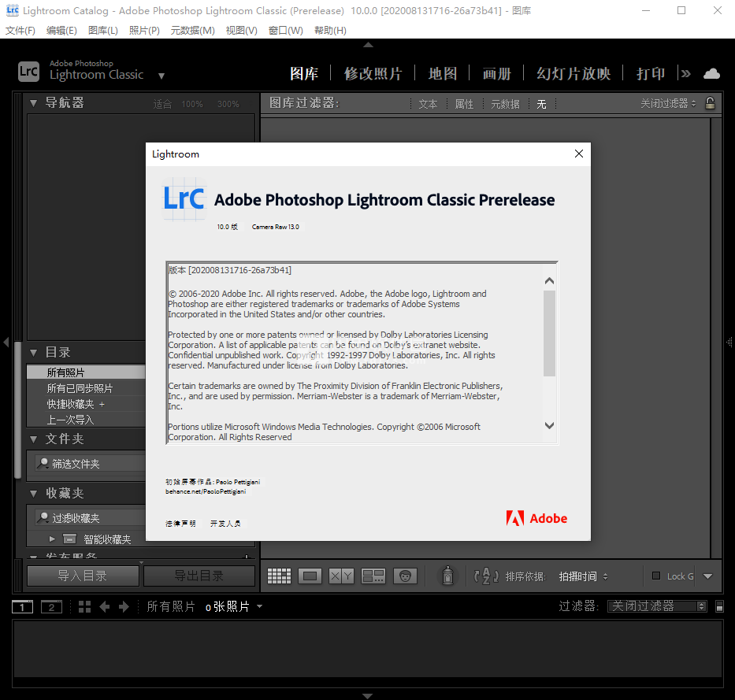Click the 导出目录 button

(x=199, y=576)
